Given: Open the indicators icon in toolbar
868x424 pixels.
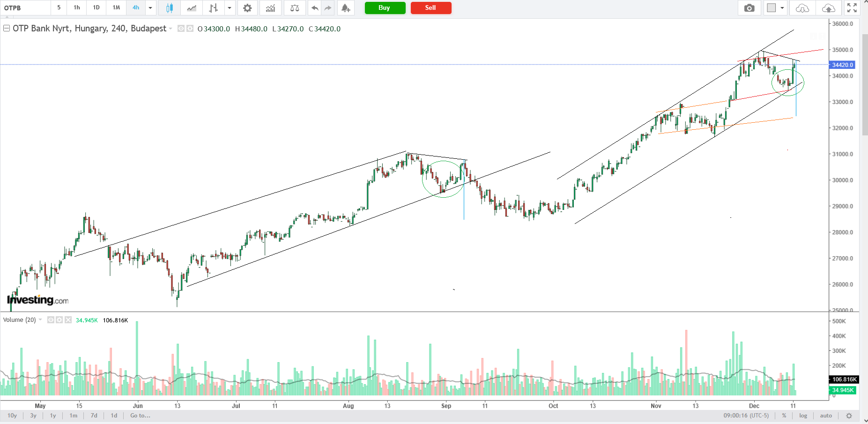Looking at the screenshot, I should pyautogui.click(x=270, y=8).
